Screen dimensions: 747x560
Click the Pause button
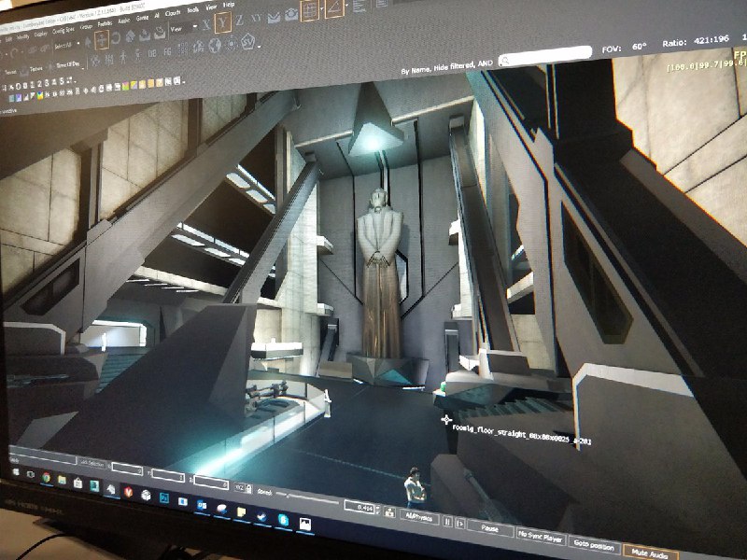point(490,528)
